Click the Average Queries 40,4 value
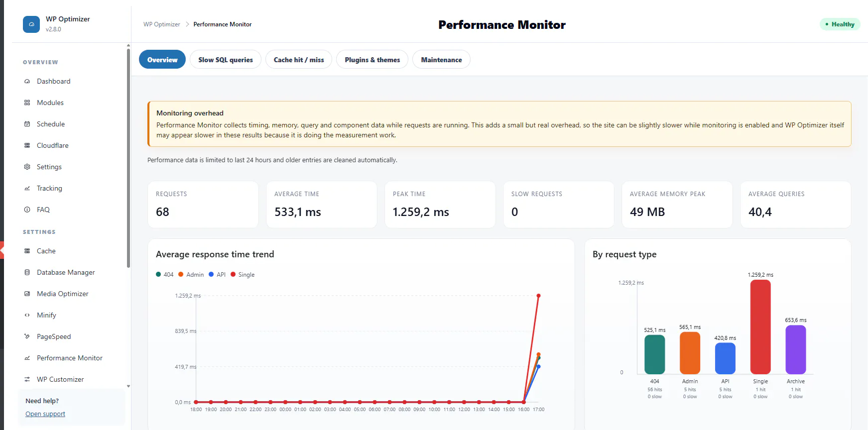Screen dimensions: 868x430 pyautogui.click(x=760, y=212)
